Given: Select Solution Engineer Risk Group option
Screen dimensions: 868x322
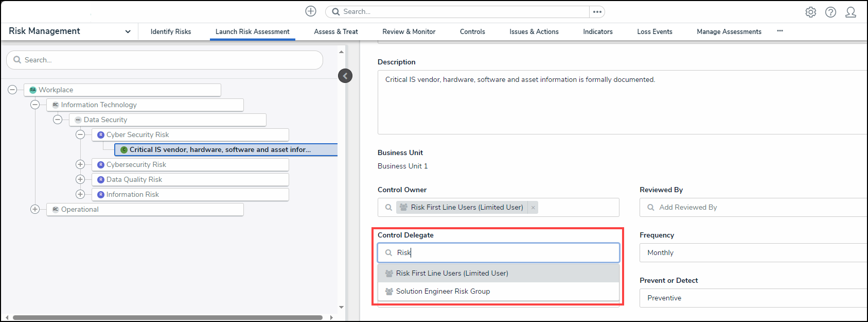Looking at the screenshot, I should pyautogui.click(x=443, y=292).
